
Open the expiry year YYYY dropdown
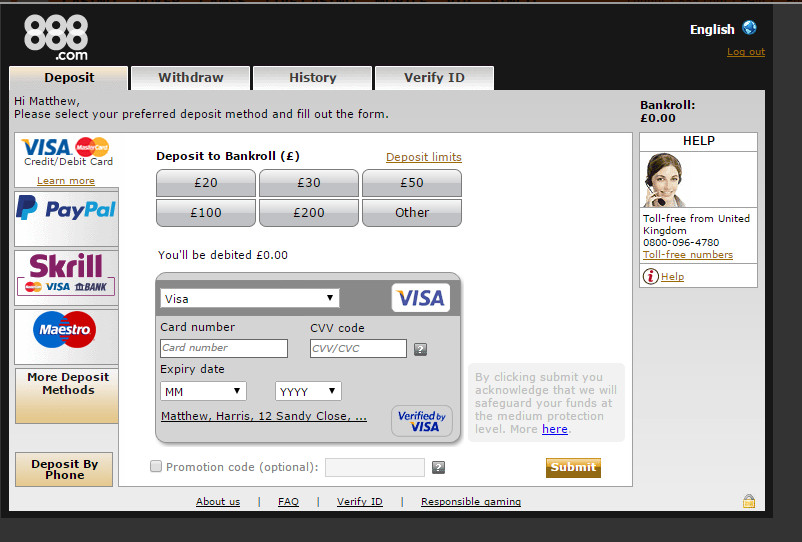(308, 392)
